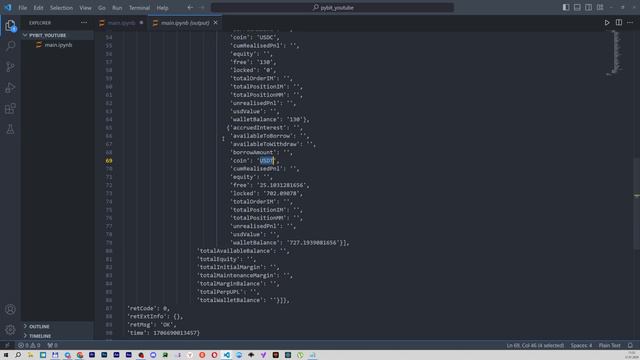Open the Search view in activity bar
Screen dimensions: 640x360
11,46
